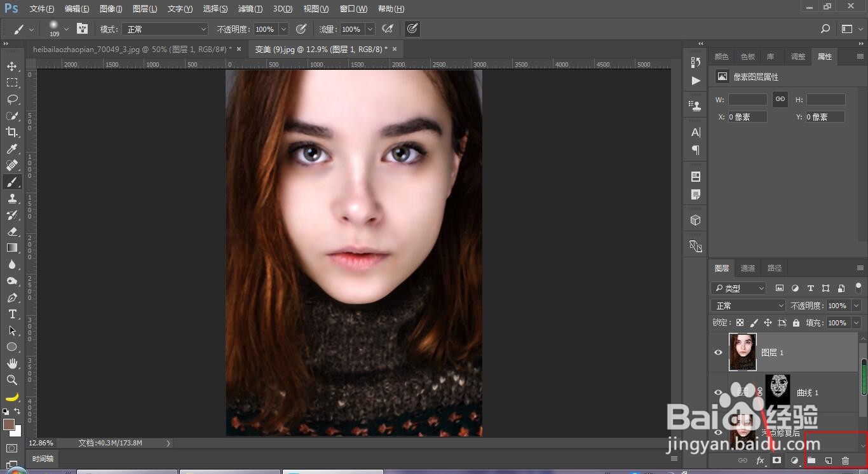Click the X position input field
The width and height of the screenshot is (868, 474).
click(x=747, y=117)
